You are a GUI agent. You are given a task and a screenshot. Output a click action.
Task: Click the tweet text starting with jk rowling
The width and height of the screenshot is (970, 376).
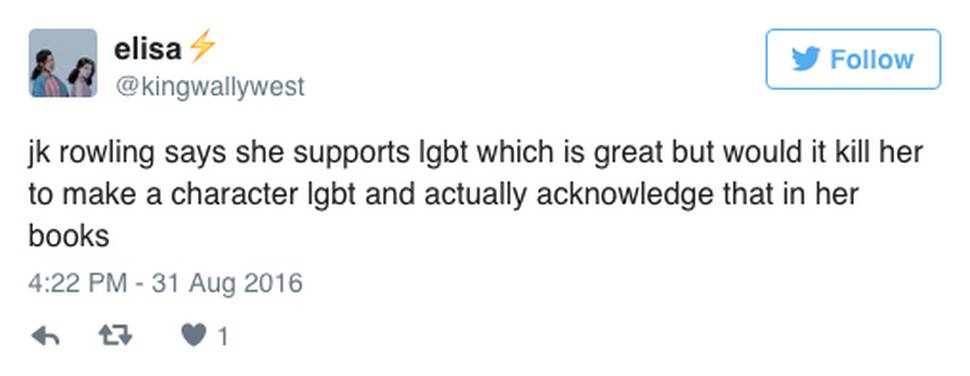coord(476,194)
